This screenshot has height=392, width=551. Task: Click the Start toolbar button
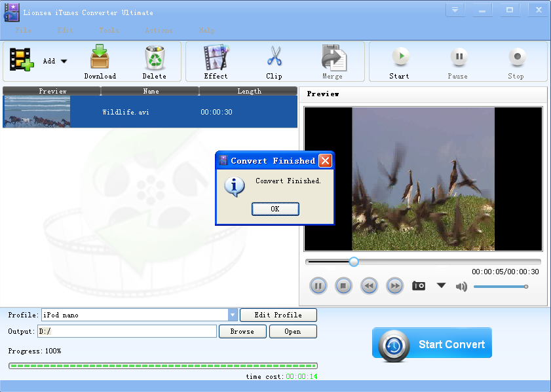[x=400, y=63]
